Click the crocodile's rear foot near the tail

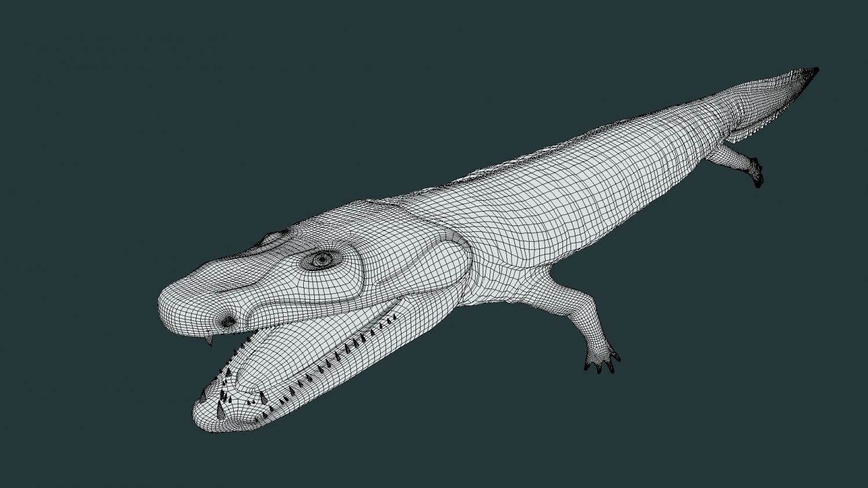pos(756,172)
